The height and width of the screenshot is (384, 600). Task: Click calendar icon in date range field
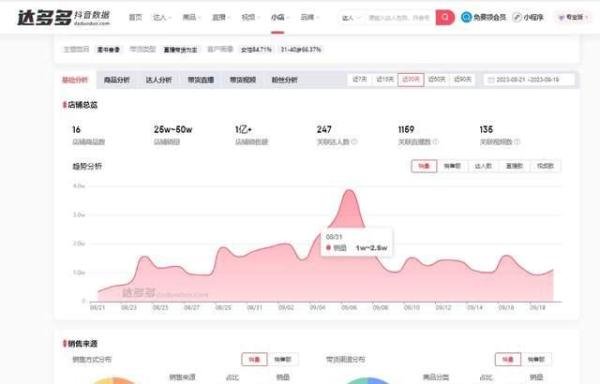click(x=491, y=80)
